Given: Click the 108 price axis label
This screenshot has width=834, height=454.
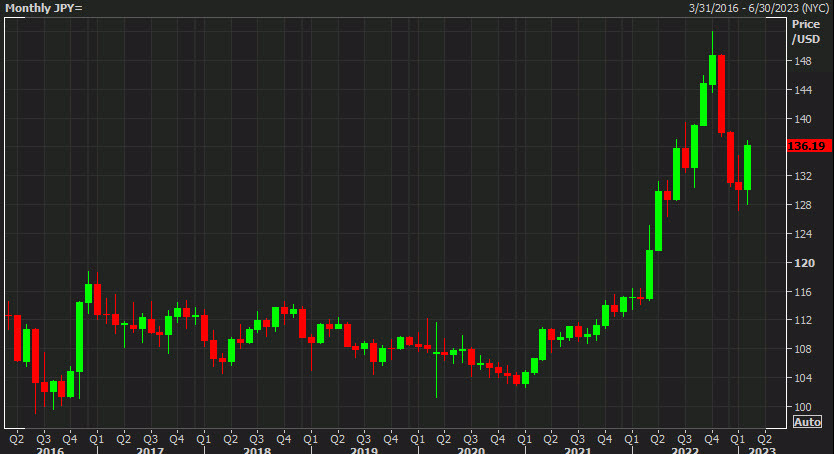Looking at the screenshot, I should coord(803,349).
